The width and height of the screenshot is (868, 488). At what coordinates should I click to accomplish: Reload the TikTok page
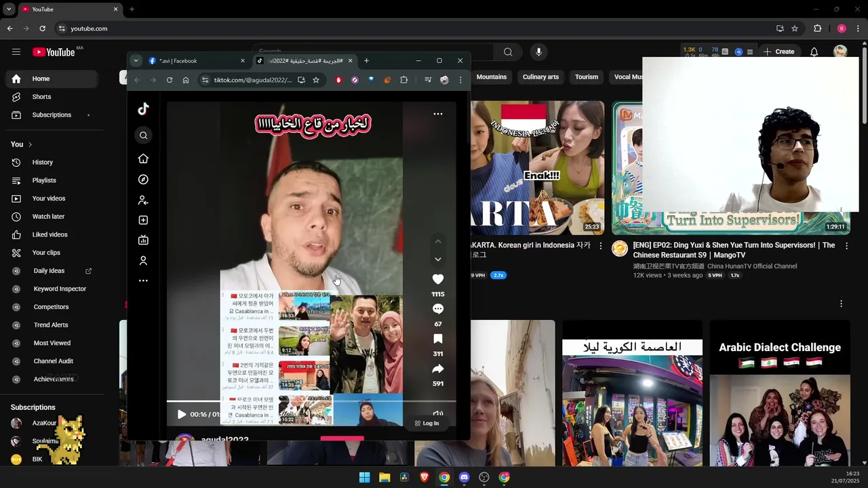click(x=170, y=80)
